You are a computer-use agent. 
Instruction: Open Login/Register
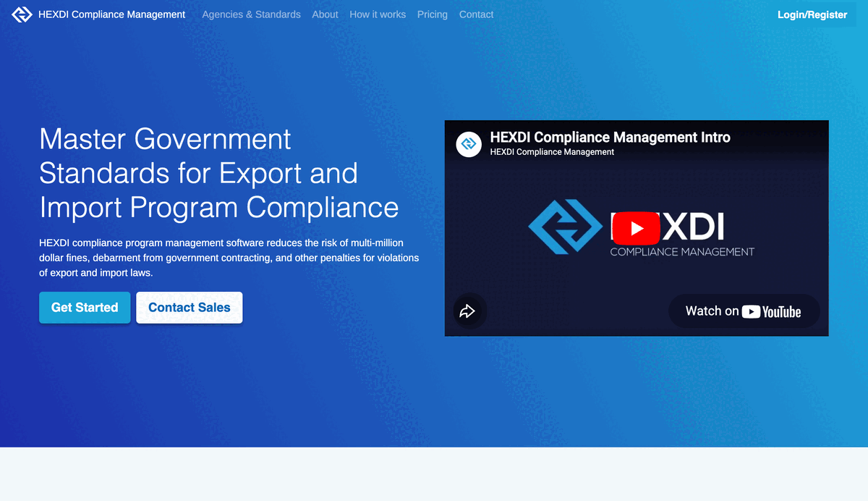pos(812,14)
